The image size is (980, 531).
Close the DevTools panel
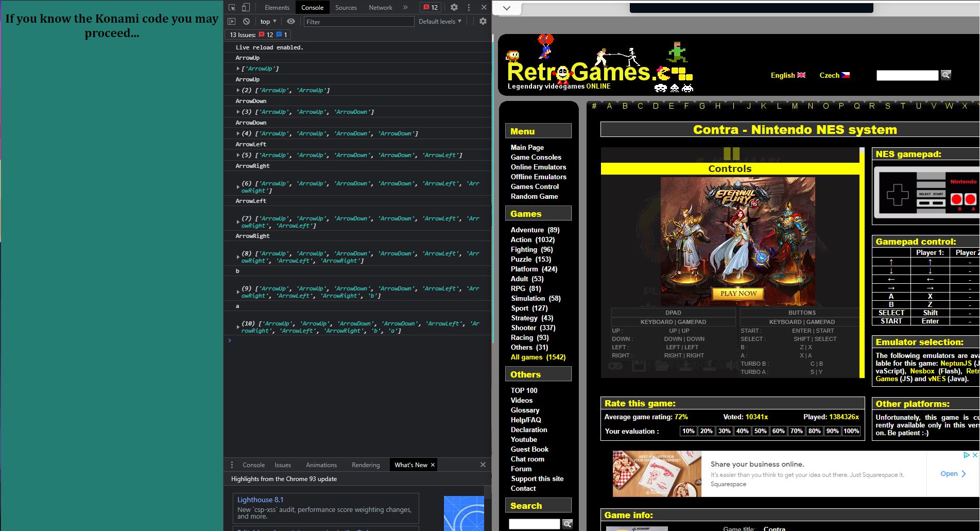(x=484, y=7)
